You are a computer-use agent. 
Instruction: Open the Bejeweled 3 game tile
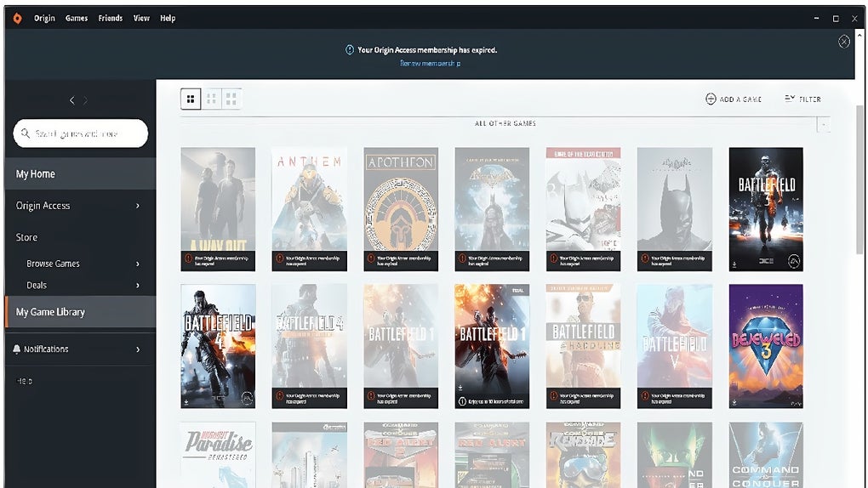click(x=766, y=346)
